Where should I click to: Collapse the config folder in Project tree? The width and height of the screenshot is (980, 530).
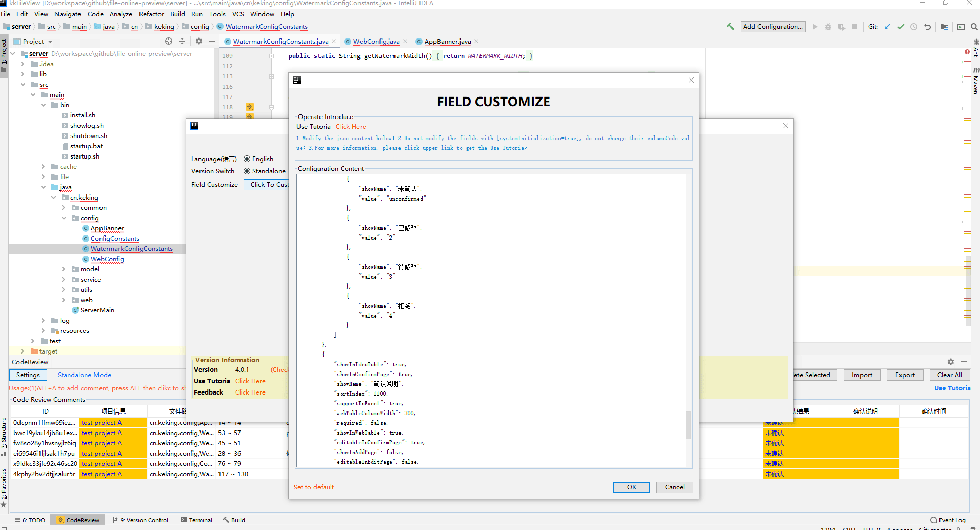point(64,218)
